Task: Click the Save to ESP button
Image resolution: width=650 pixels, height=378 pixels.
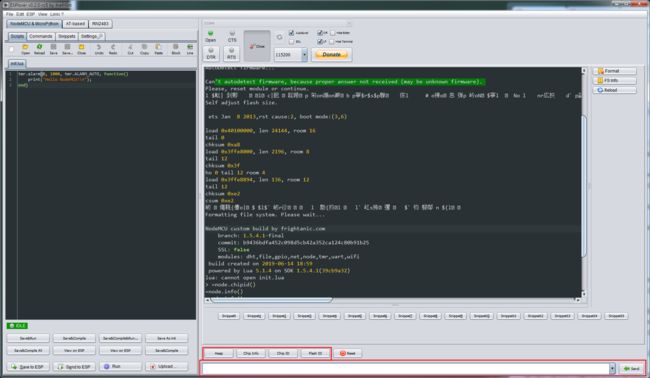Action: (x=28, y=367)
